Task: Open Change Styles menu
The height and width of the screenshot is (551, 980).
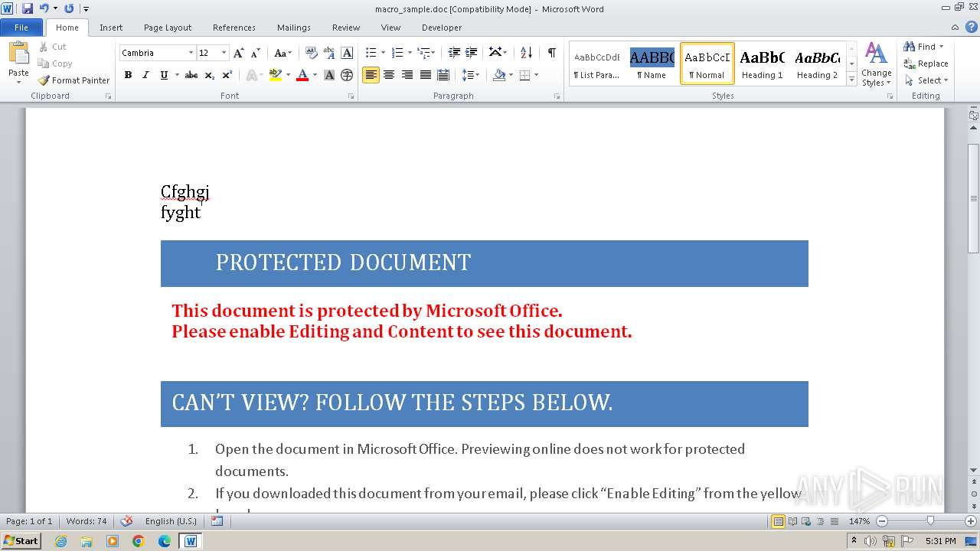Action: click(x=876, y=64)
